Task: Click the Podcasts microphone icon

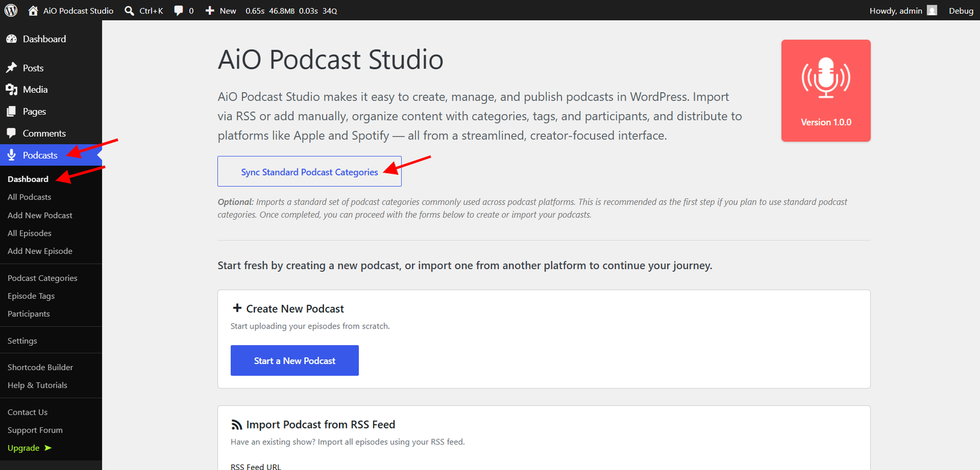Action: 12,155
